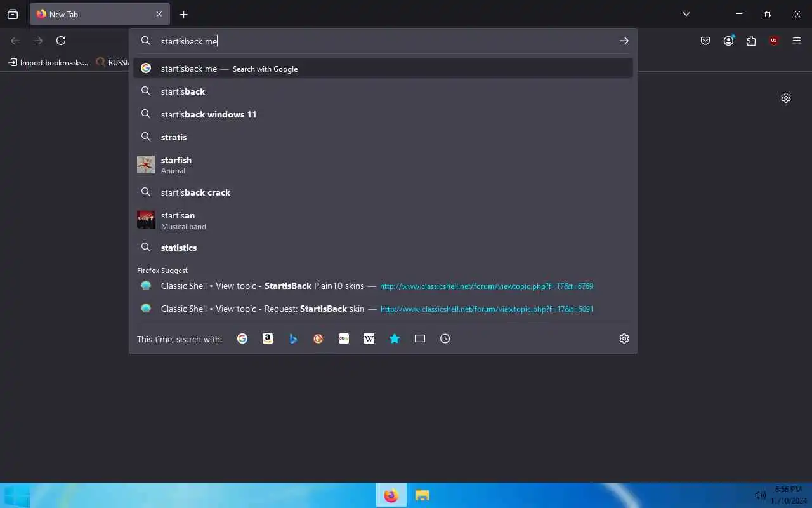The image size is (812, 508).
Task: Click the Windows Start button
Action: tap(16, 495)
